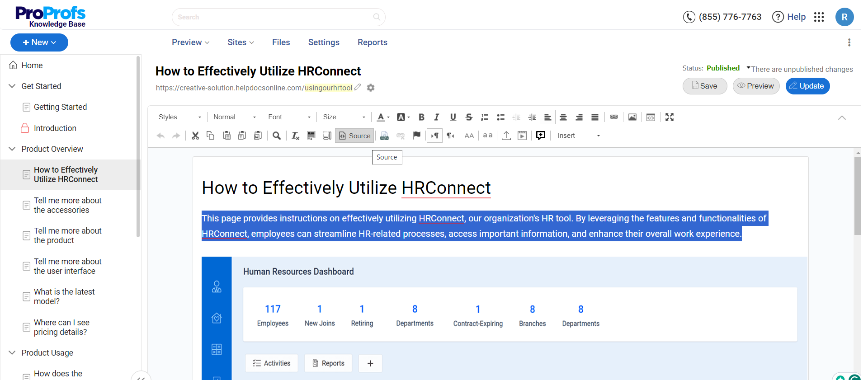Open the Preview menu

[190, 42]
